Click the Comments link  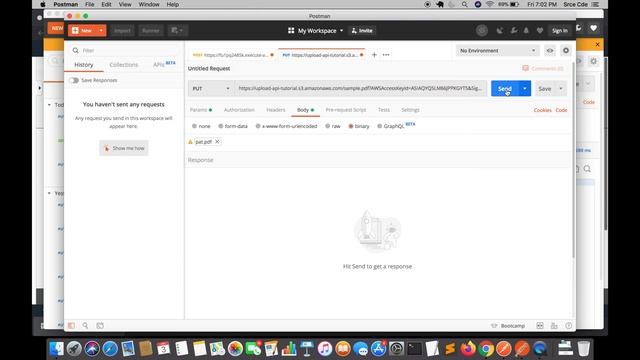point(543,69)
